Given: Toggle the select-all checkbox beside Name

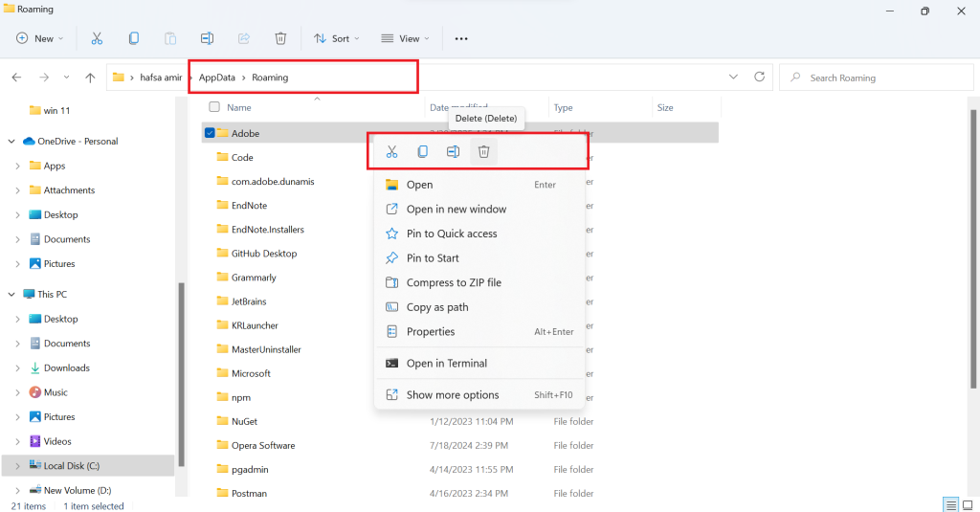Looking at the screenshot, I should coord(214,107).
